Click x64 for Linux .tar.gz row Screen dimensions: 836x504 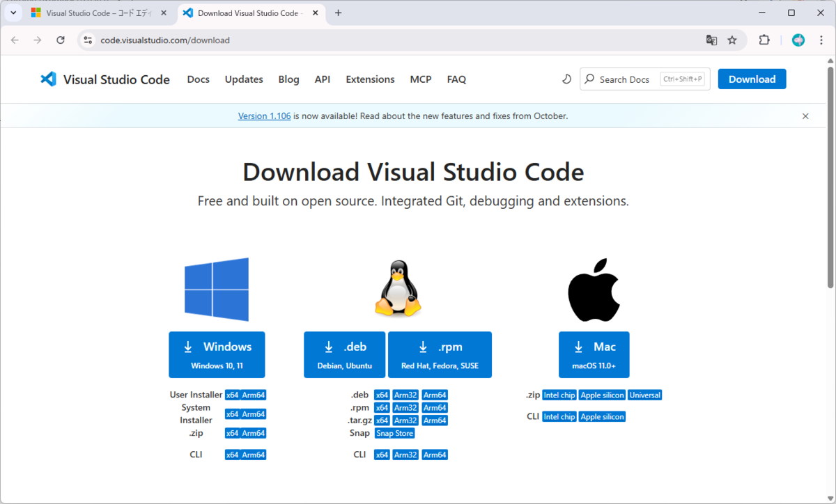(382, 420)
